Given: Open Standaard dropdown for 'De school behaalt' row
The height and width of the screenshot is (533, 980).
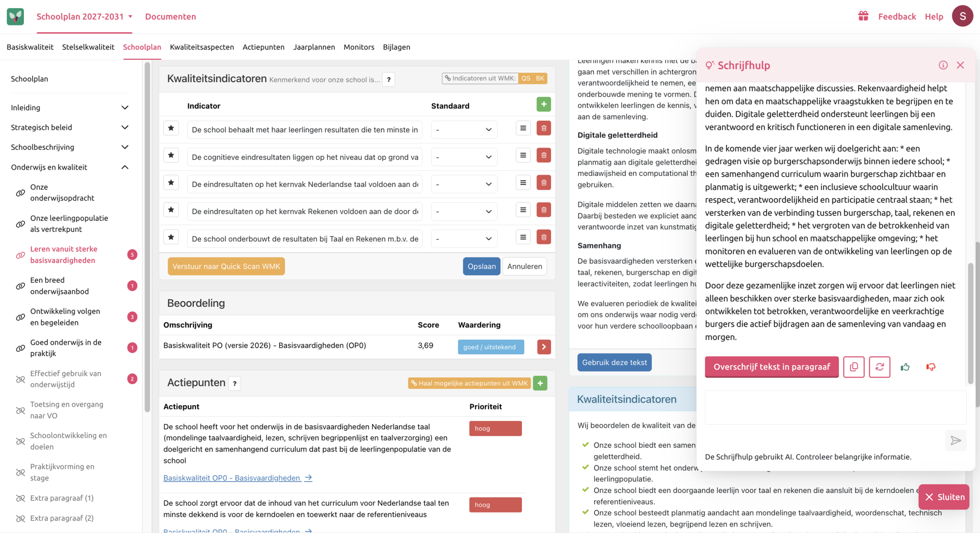Looking at the screenshot, I should [x=464, y=130].
